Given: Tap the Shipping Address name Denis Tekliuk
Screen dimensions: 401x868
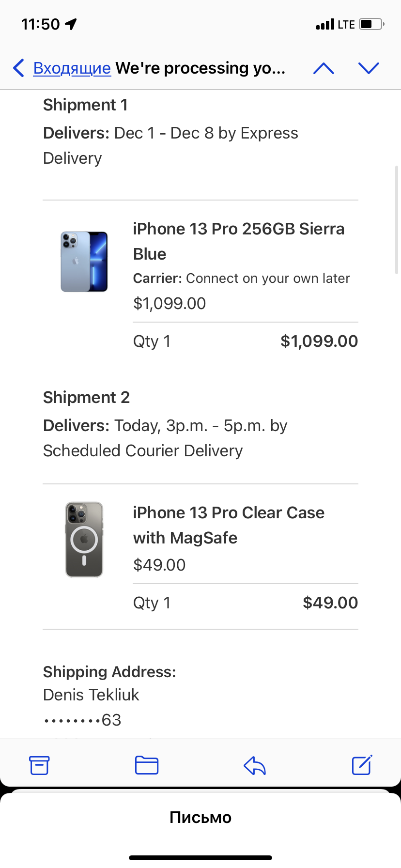Looking at the screenshot, I should [91, 695].
